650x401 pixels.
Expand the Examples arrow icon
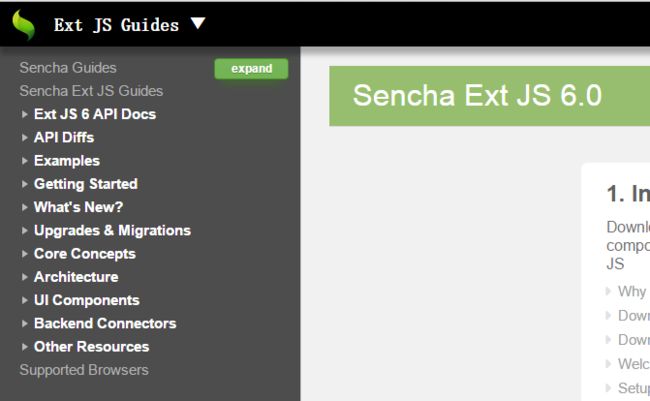tap(24, 161)
